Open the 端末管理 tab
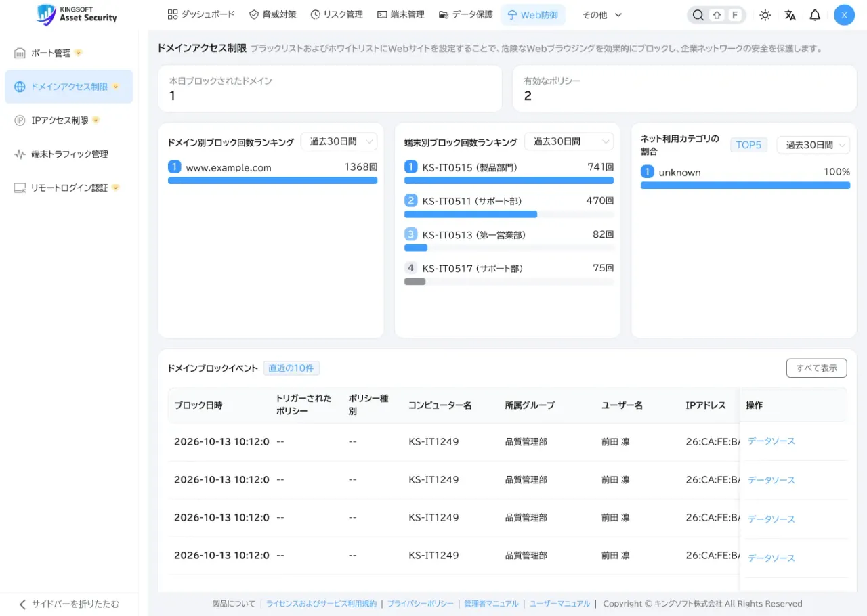This screenshot has width=867, height=616. [x=401, y=14]
